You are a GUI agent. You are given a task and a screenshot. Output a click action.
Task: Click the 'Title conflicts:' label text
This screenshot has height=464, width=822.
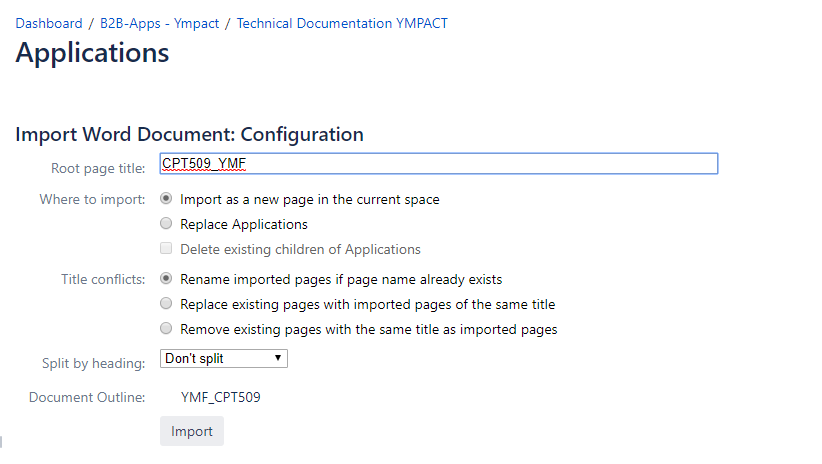[103, 279]
